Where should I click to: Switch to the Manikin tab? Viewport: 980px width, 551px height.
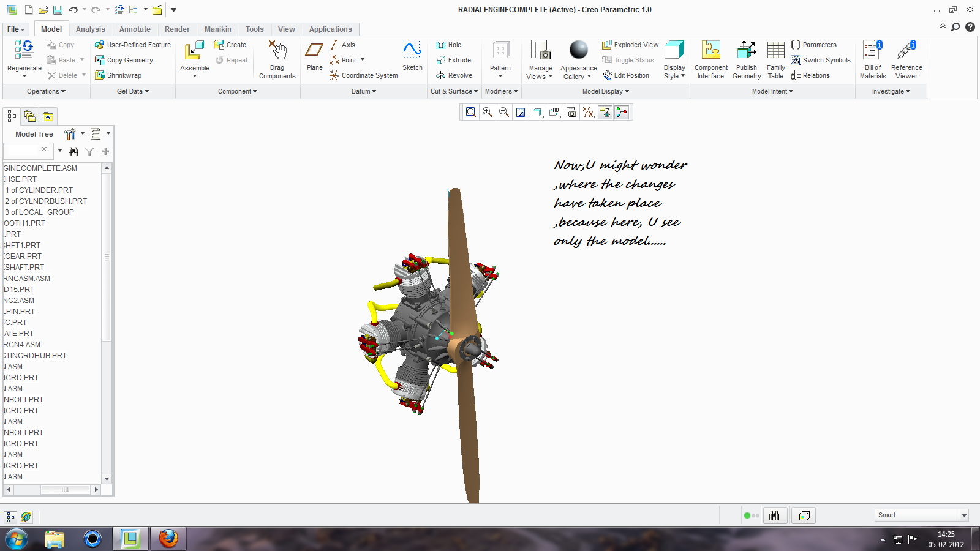click(x=218, y=29)
